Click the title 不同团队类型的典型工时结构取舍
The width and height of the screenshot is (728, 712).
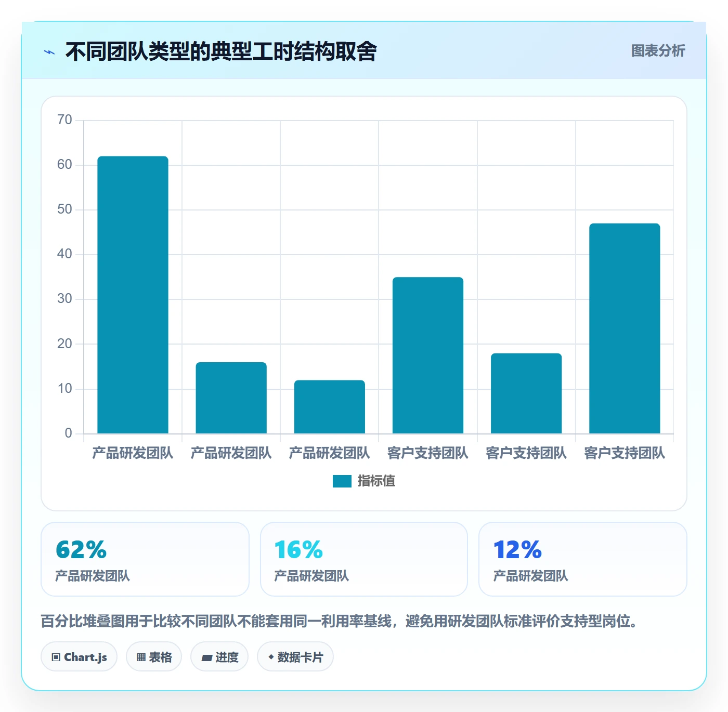tap(221, 51)
